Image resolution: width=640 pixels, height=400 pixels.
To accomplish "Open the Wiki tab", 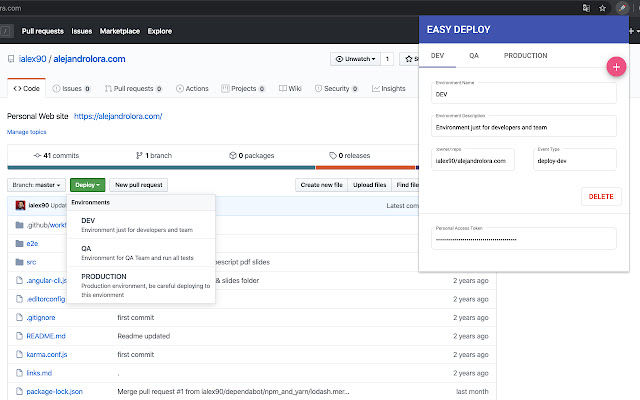I will tap(290, 89).
